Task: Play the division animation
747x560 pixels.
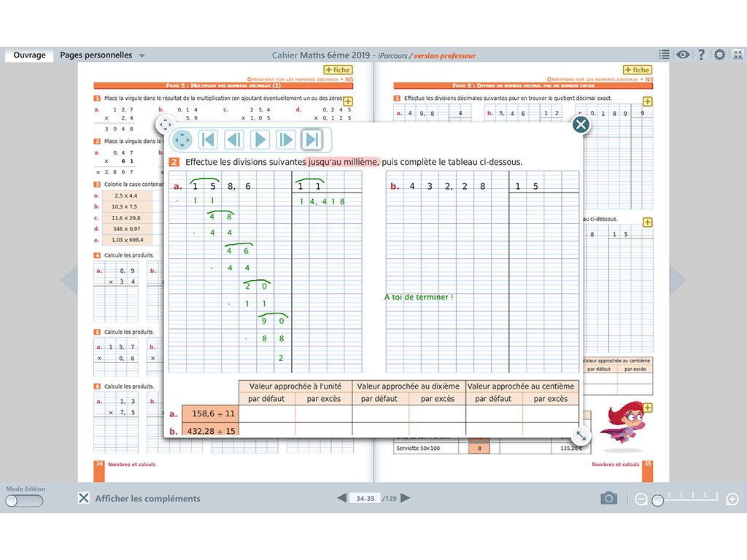Action: [x=260, y=139]
